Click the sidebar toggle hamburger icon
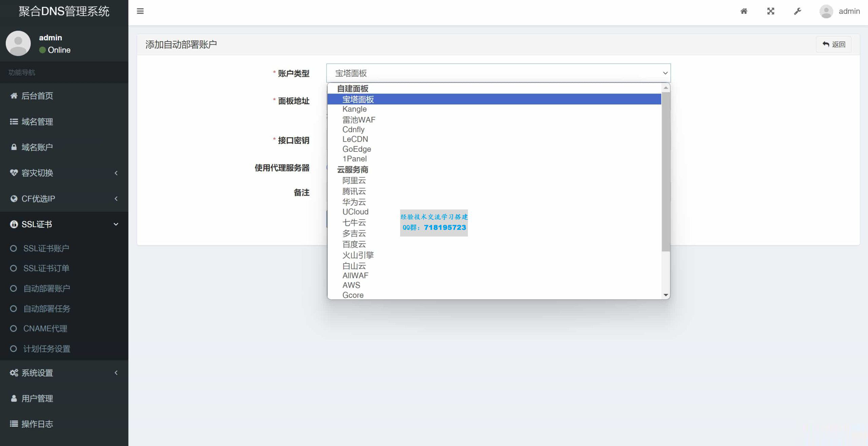The height and width of the screenshot is (446, 868). point(140,11)
